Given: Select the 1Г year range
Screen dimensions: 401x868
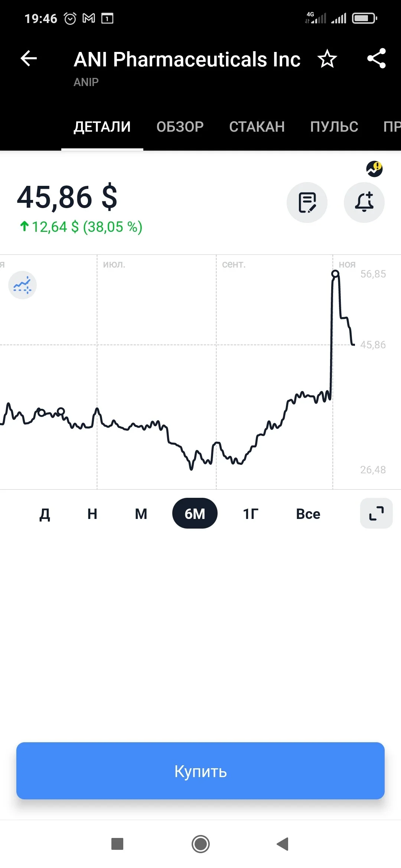Looking at the screenshot, I should coord(251,514).
